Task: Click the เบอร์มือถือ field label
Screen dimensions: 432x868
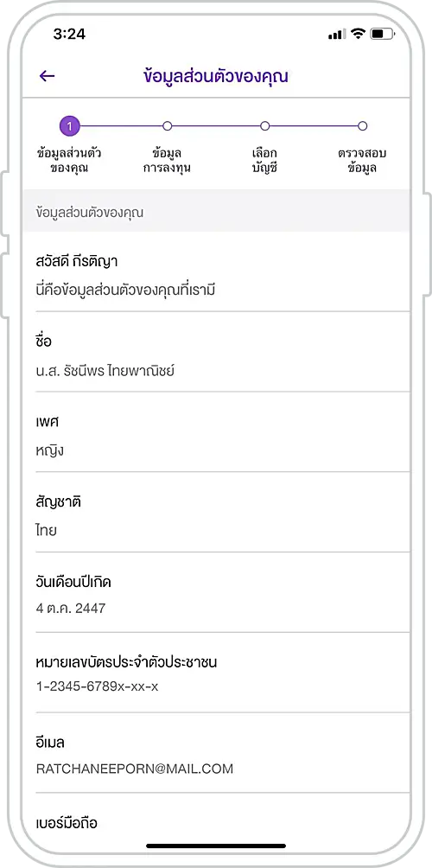Action: (67, 823)
